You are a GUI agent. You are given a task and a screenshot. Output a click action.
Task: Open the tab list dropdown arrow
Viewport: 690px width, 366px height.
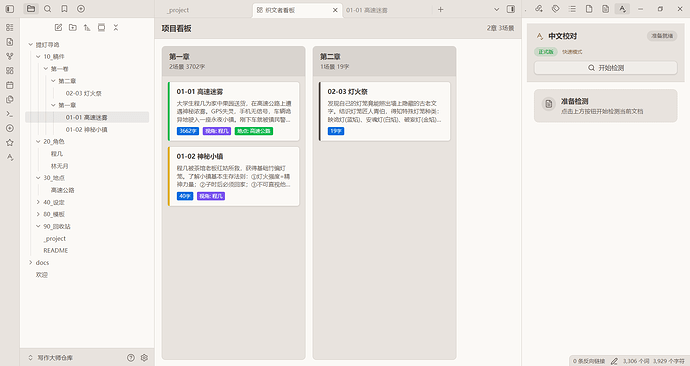[x=496, y=9]
